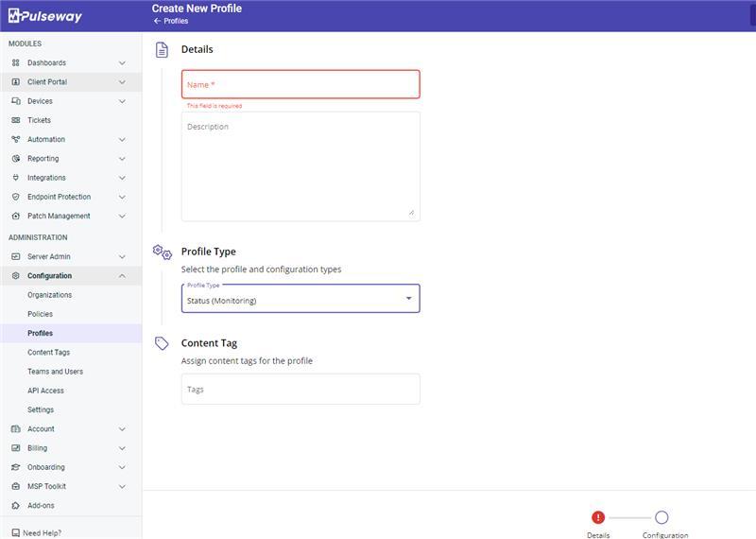Click the Tickets icon in sidebar
The width and height of the screenshot is (756, 539).
[16, 120]
